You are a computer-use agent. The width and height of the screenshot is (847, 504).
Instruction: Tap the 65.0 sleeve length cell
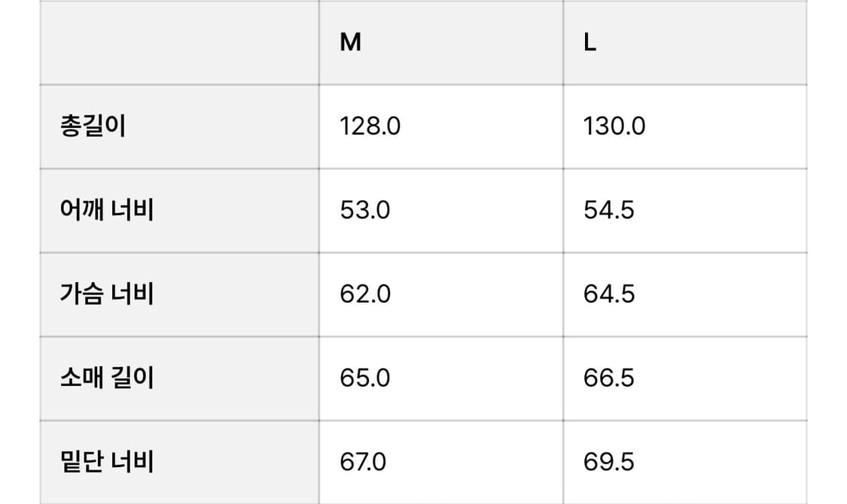(365, 378)
